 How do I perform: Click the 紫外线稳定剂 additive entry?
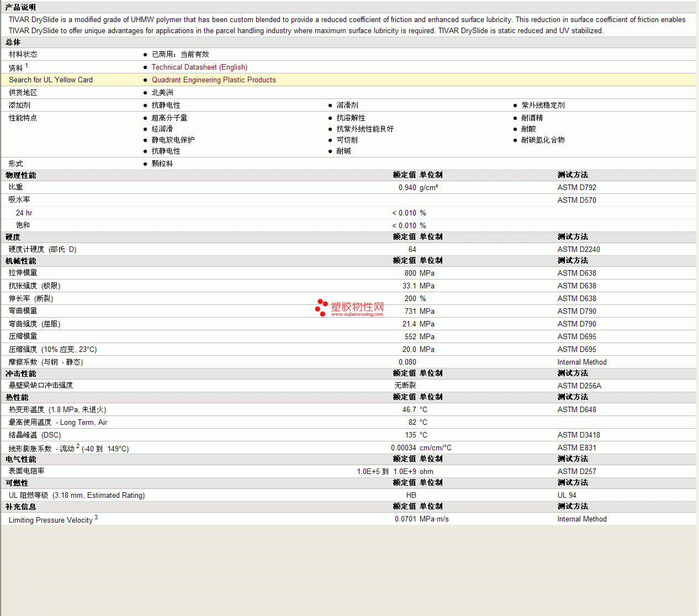tap(543, 105)
